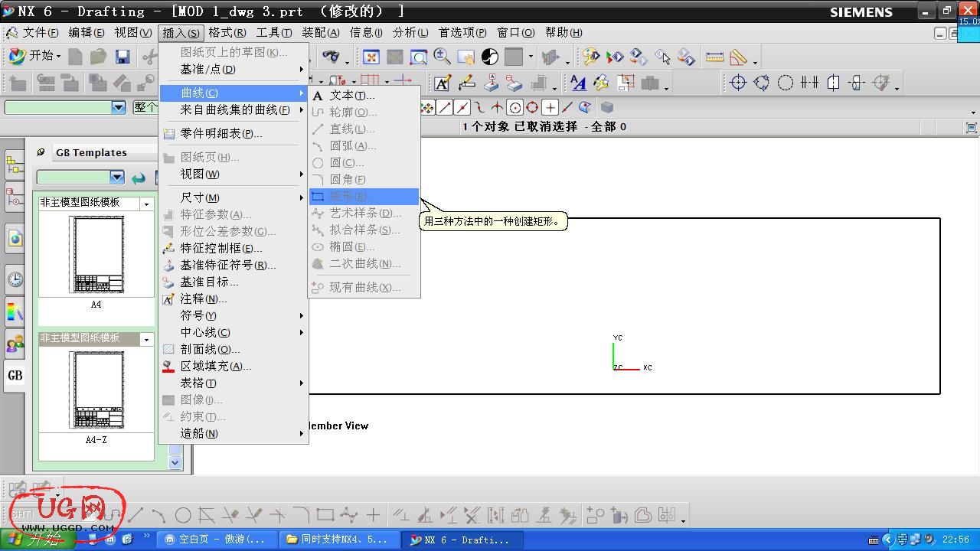Screen dimensions: 980x551
Task: Click the Note annotation icon with pencil
Action: (x=443, y=83)
